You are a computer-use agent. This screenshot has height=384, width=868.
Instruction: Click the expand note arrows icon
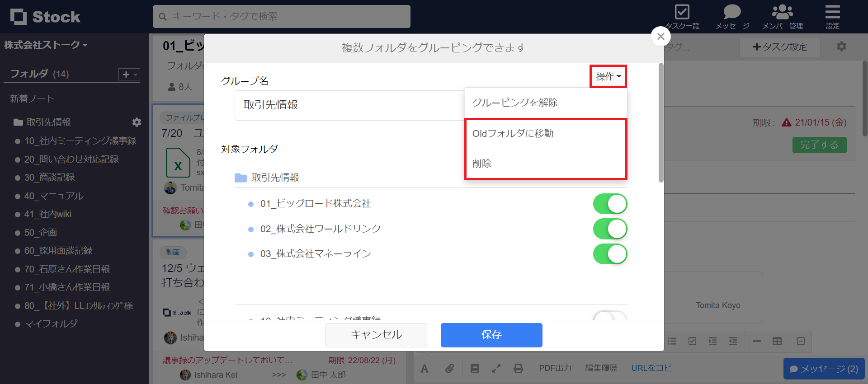coord(496,369)
